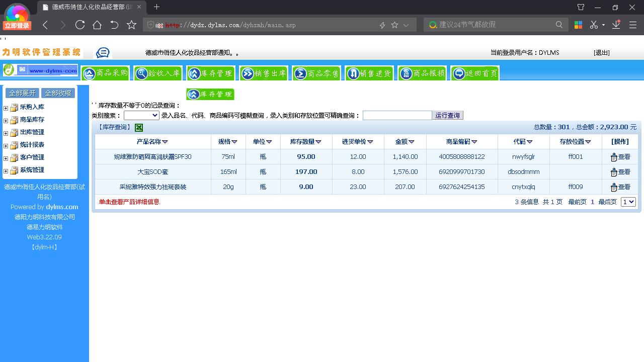The width and height of the screenshot is (644, 362).
Task: Open the 销售退货 module icon
Action: (369, 72)
